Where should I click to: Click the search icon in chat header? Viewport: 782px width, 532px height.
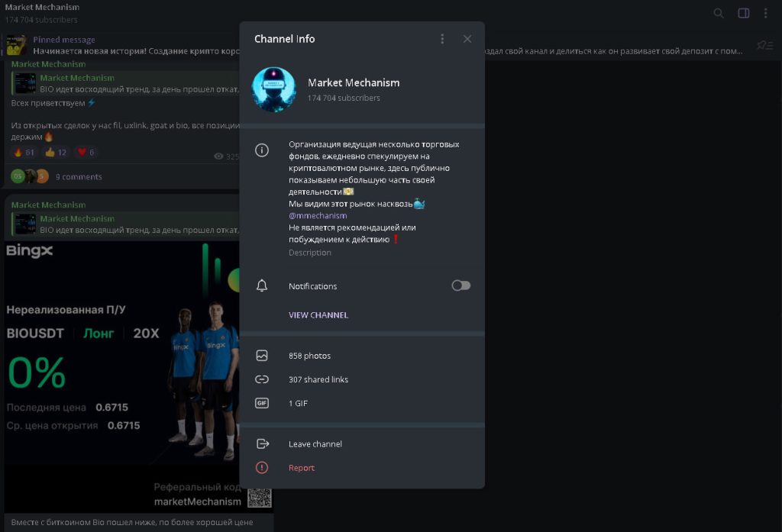pos(718,13)
